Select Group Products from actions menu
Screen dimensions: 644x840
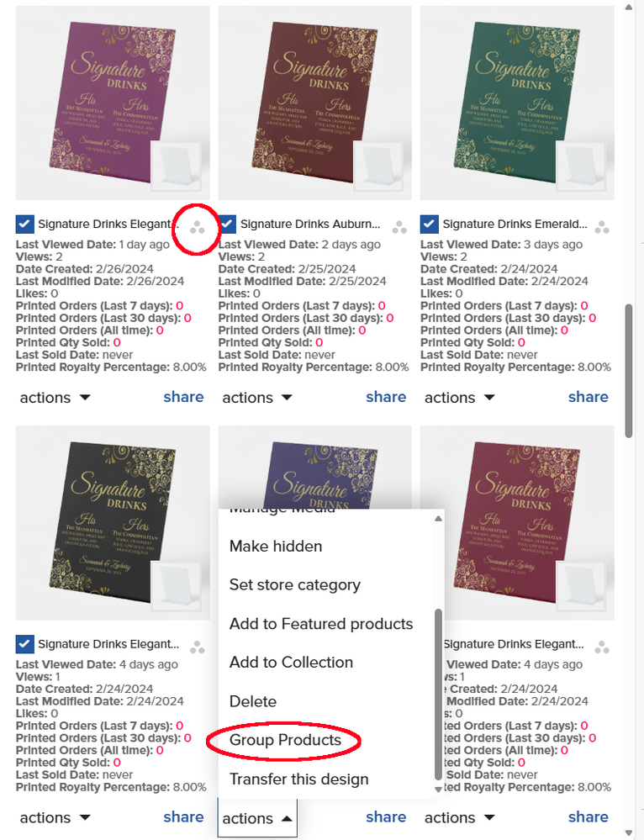(285, 740)
